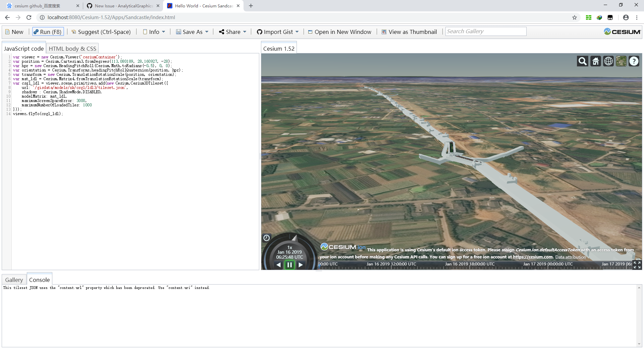This screenshot has width=644, height=349.
Task: Click the New button in Sandcastle toolbar
Action: (x=14, y=32)
